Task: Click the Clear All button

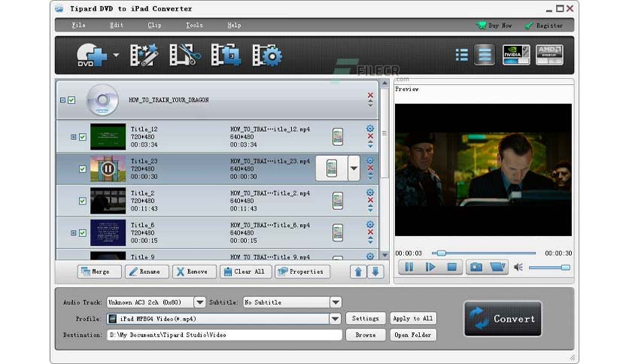Action: [x=245, y=271]
